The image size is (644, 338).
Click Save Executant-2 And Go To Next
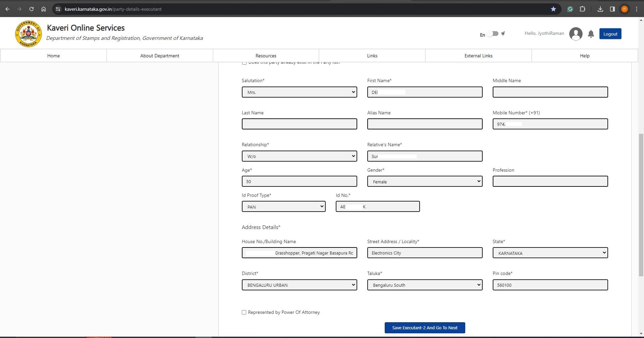click(425, 328)
